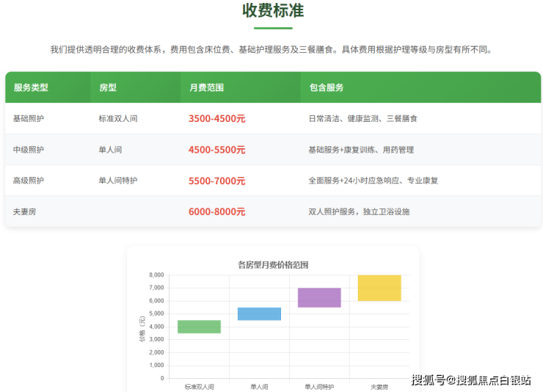Click the 6000-8000元 price text
The image size is (543, 392).
216,212
